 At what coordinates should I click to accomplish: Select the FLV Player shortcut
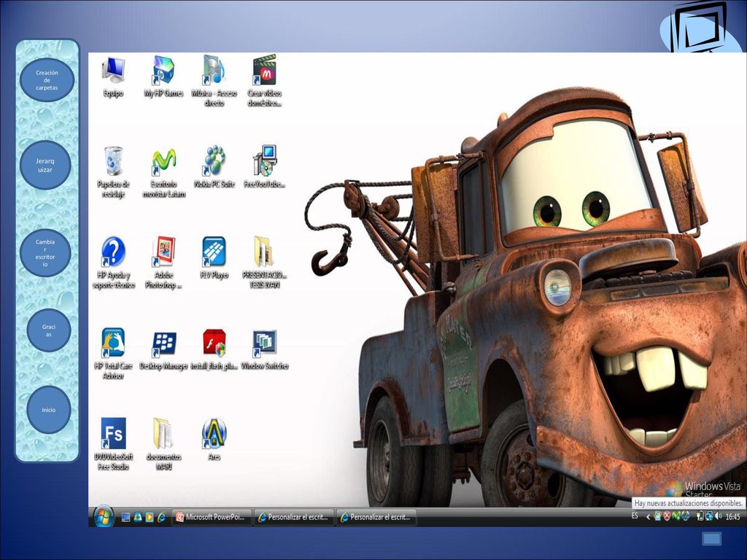(214, 258)
